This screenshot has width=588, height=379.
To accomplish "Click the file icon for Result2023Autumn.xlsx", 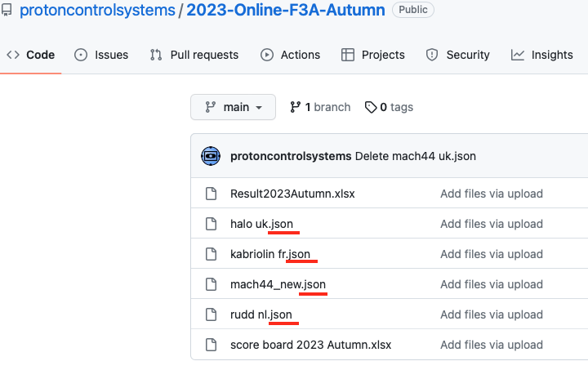I will point(212,194).
